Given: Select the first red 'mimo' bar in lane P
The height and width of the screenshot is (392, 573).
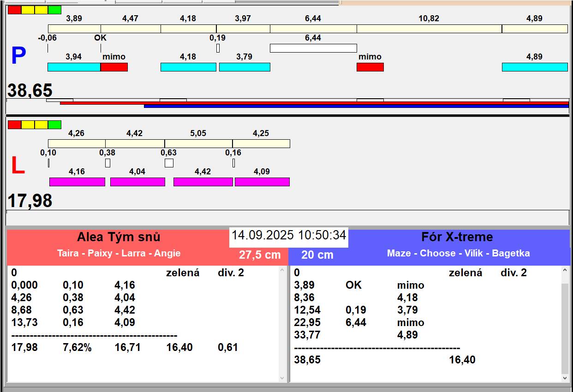Looking at the screenshot, I should pyautogui.click(x=114, y=67).
